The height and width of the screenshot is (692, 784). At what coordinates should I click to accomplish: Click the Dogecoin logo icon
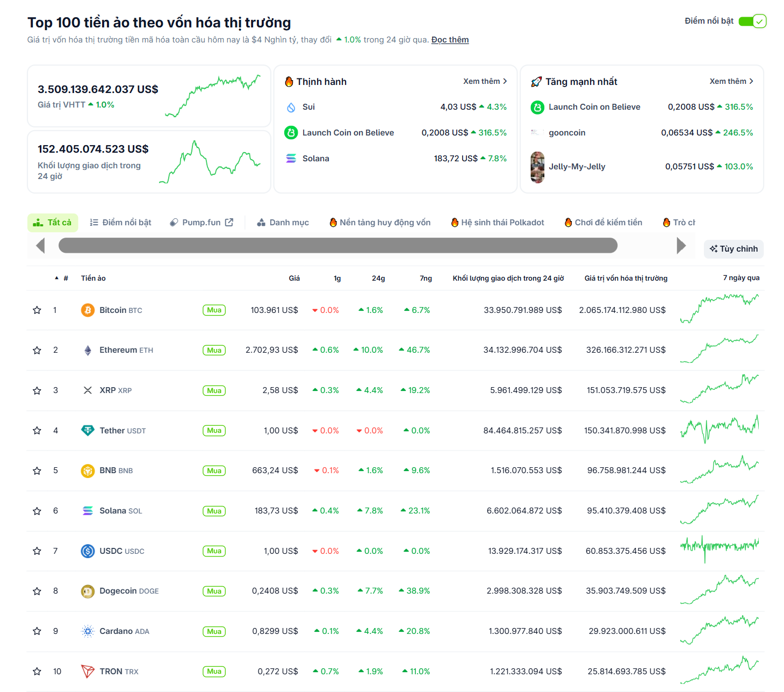[x=88, y=591]
